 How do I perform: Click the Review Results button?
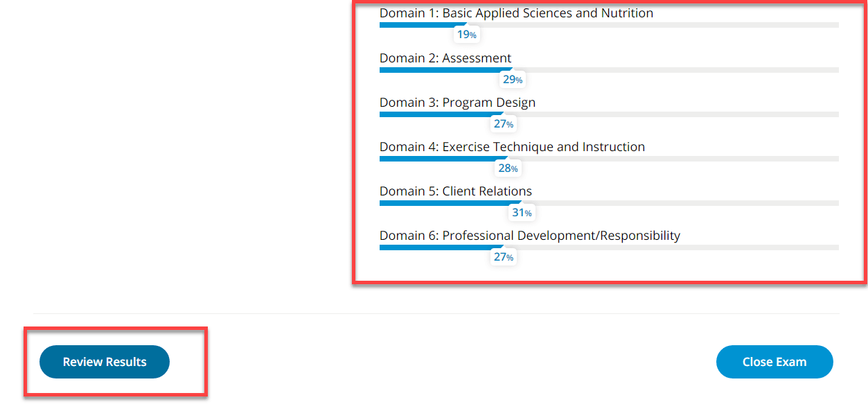[x=105, y=362]
